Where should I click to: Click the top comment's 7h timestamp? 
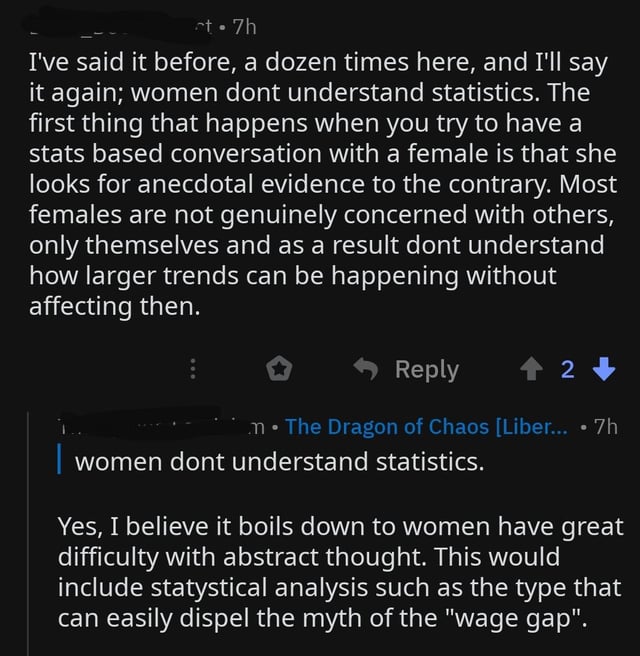coord(244,28)
